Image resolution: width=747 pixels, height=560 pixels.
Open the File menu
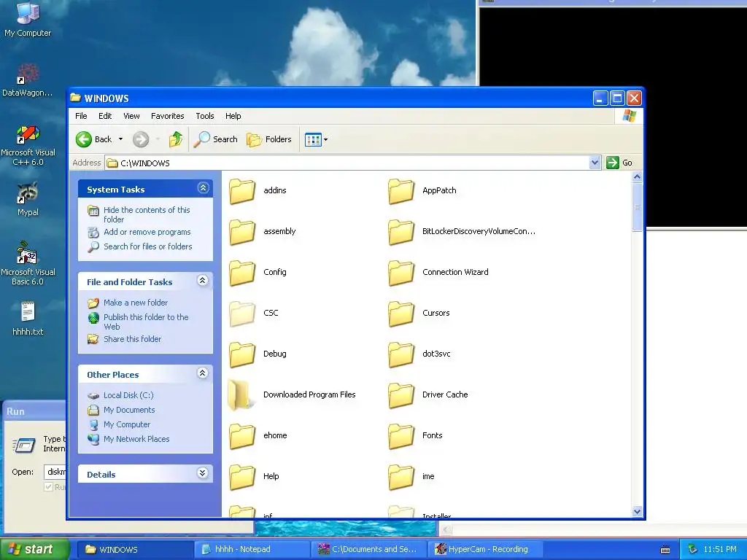pyautogui.click(x=82, y=116)
